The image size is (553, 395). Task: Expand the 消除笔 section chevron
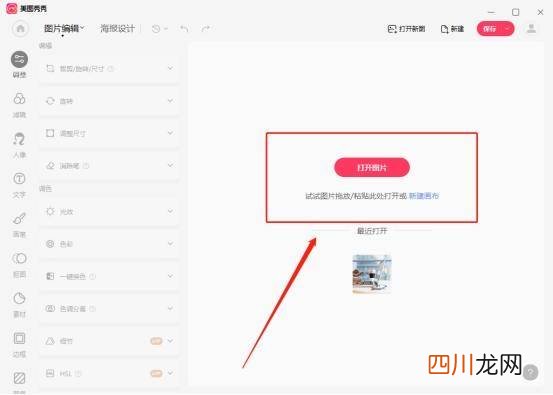click(x=170, y=165)
